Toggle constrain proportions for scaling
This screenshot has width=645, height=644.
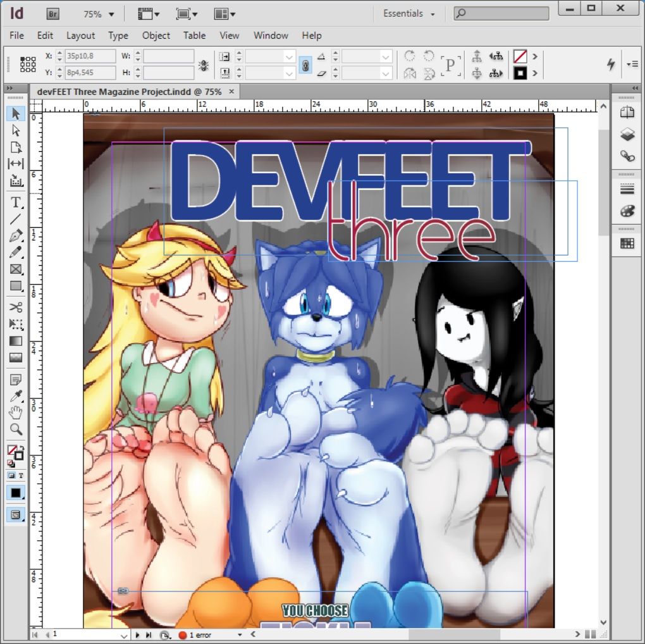click(x=305, y=65)
